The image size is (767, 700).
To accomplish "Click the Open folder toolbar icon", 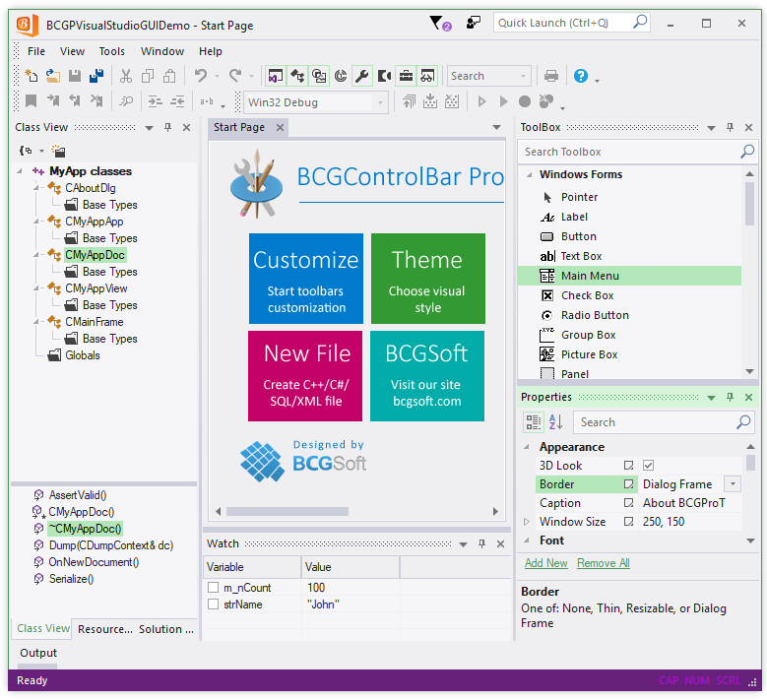I will [x=53, y=76].
